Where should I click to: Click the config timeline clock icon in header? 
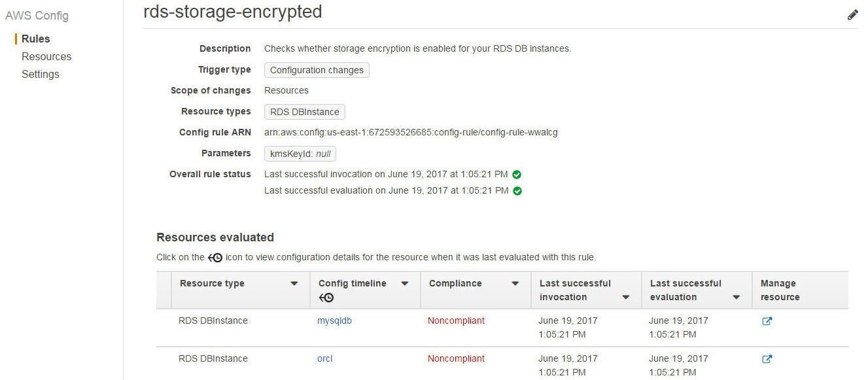[x=326, y=298]
